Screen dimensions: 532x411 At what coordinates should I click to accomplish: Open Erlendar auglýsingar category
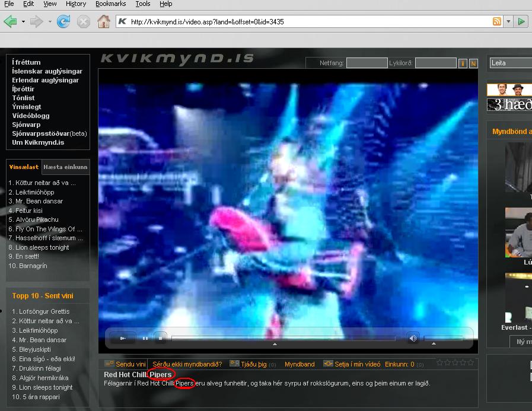[45, 80]
